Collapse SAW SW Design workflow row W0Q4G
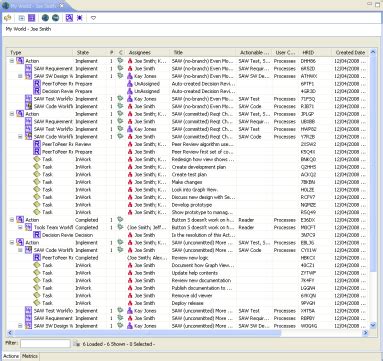This screenshot has width=383, height=361. pyautogui.click(x=20, y=326)
